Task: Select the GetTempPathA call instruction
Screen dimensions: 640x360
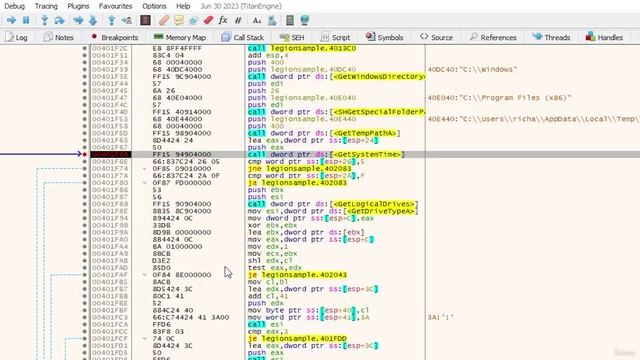Action: click(324, 133)
